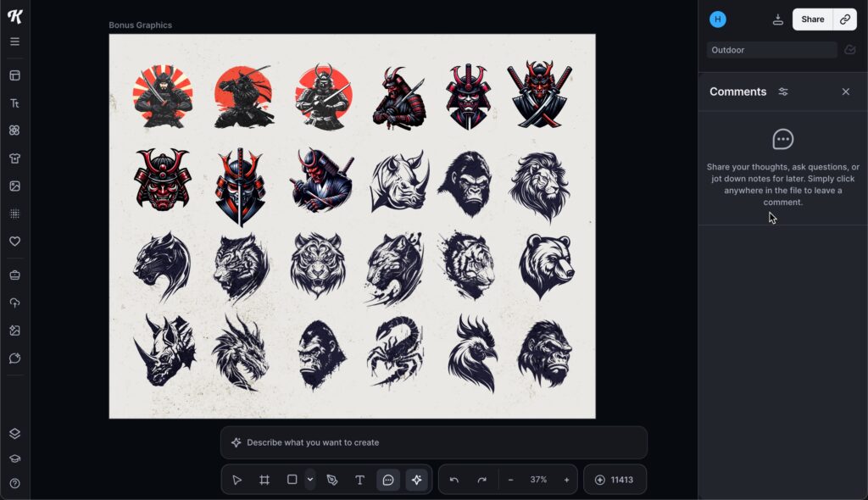Open the H user avatar

point(718,19)
